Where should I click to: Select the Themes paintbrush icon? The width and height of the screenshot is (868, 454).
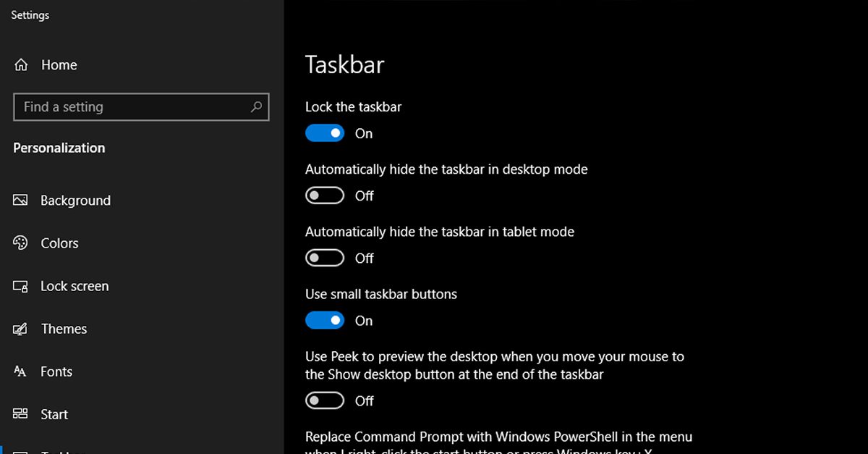coord(21,329)
